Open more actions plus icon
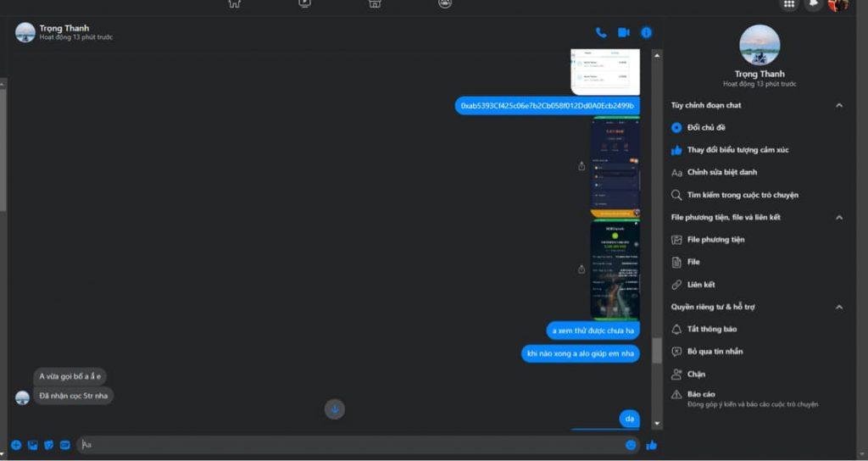This screenshot has height=461, width=868. [16, 445]
